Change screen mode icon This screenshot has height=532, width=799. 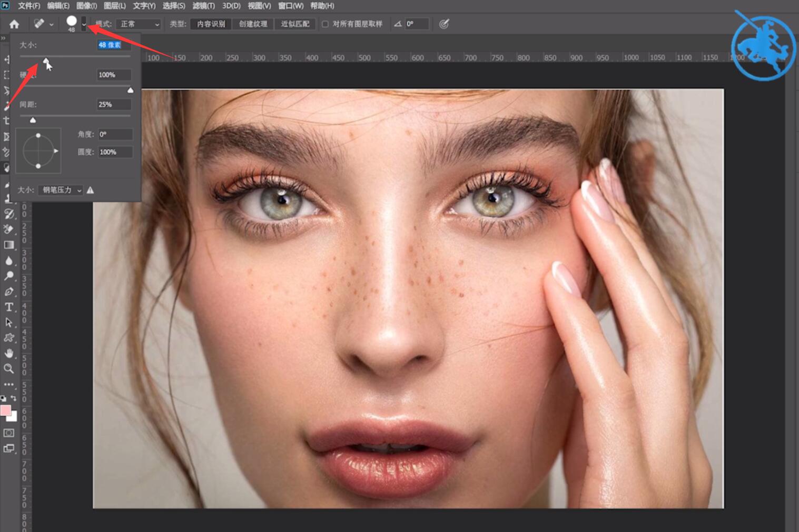pyautogui.click(x=8, y=449)
